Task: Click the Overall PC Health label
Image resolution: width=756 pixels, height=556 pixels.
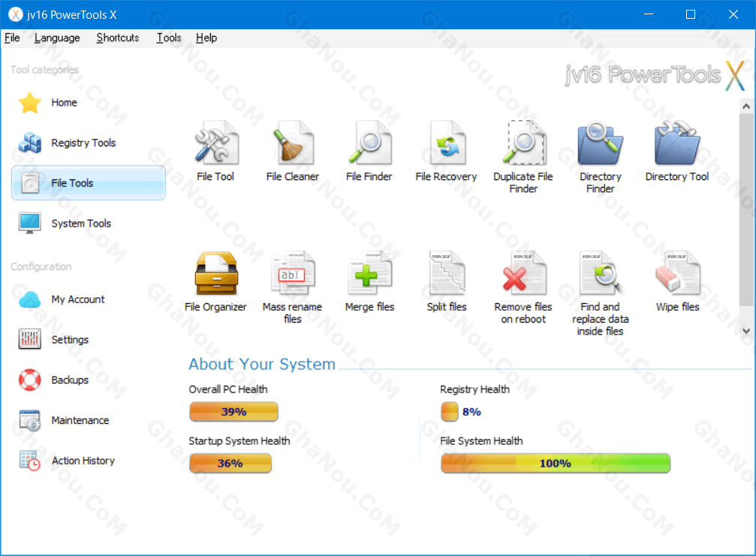Action: pos(228,389)
